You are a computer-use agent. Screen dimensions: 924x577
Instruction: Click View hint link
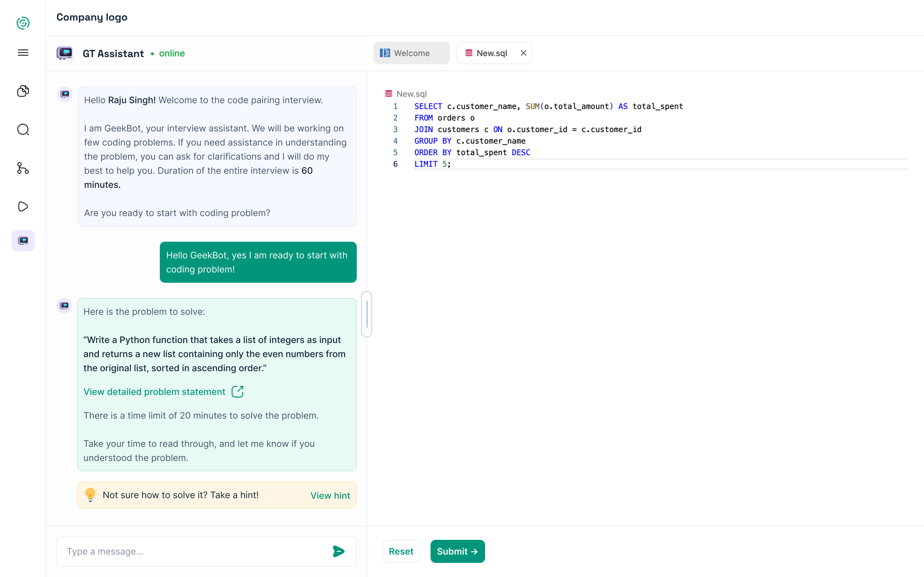[x=330, y=495]
